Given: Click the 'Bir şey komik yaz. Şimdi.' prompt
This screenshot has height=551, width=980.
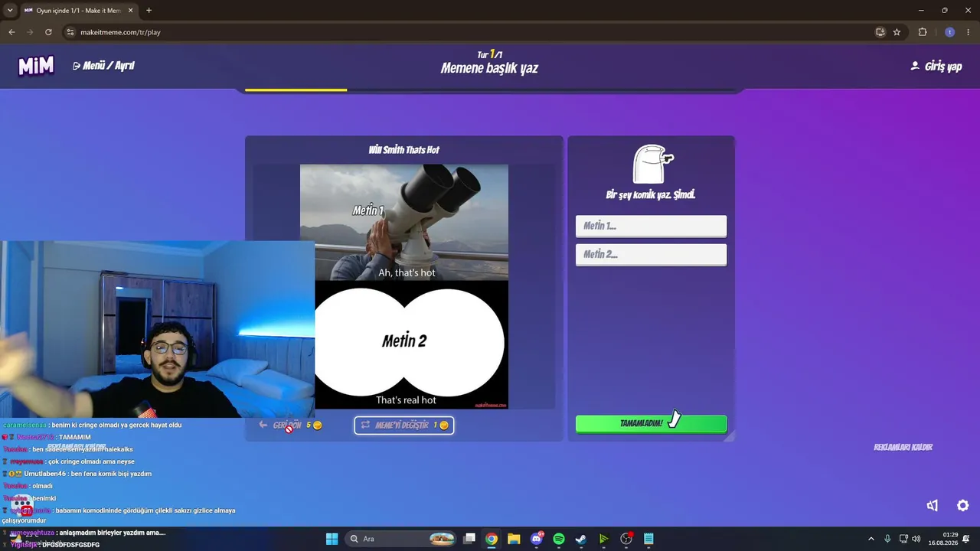Looking at the screenshot, I should pyautogui.click(x=651, y=195).
